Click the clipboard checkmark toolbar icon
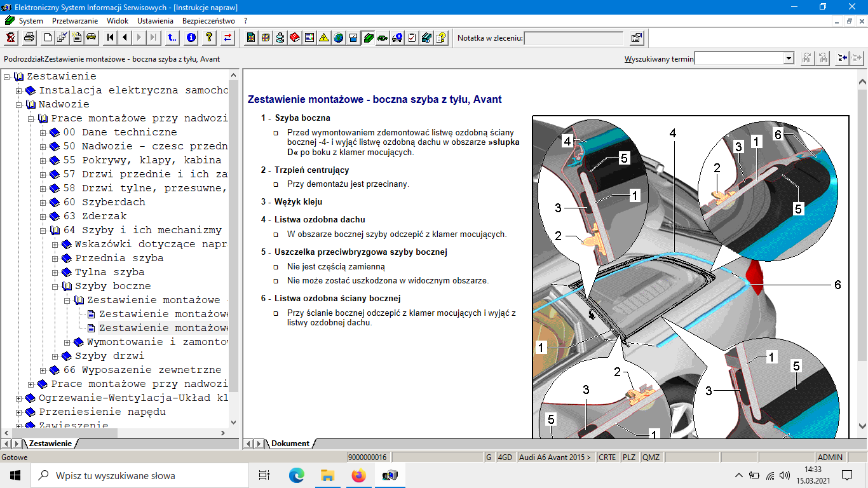Viewport: 868px width, 488px height. tap(412, 37)
